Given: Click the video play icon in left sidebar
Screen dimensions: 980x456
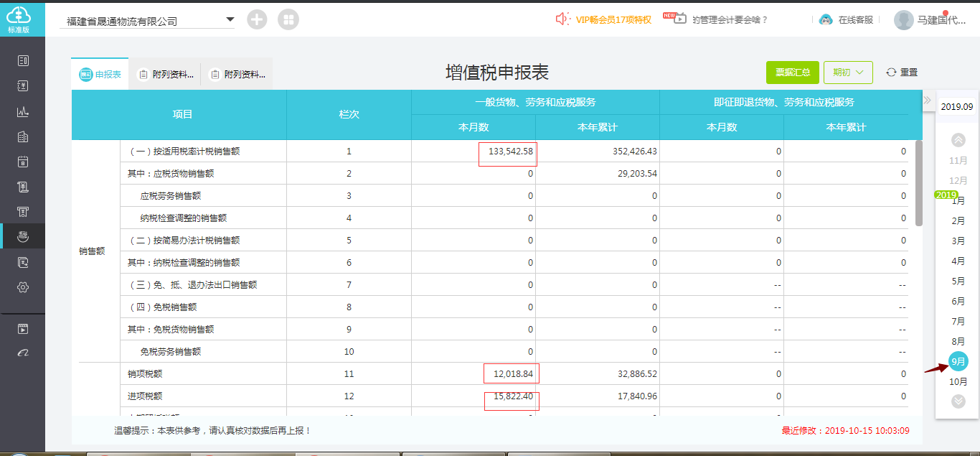Looking at the screenshot, I should tap(23, 329).
